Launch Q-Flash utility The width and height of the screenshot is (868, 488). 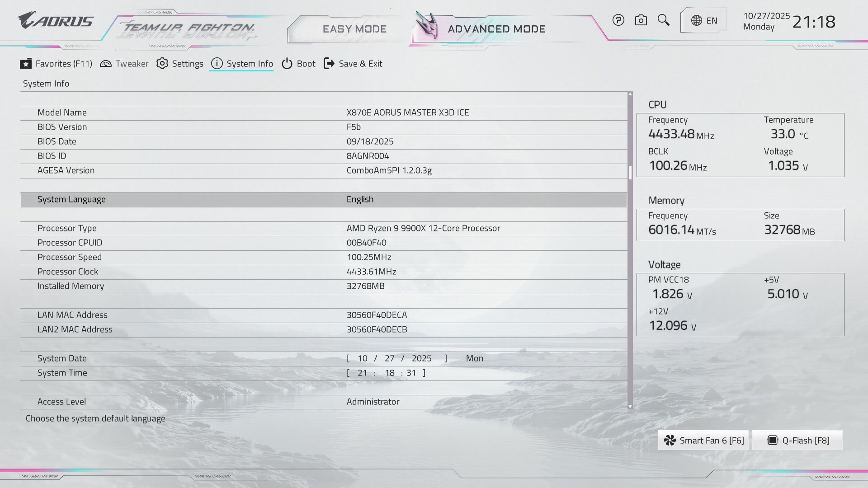tap(797, 441)
